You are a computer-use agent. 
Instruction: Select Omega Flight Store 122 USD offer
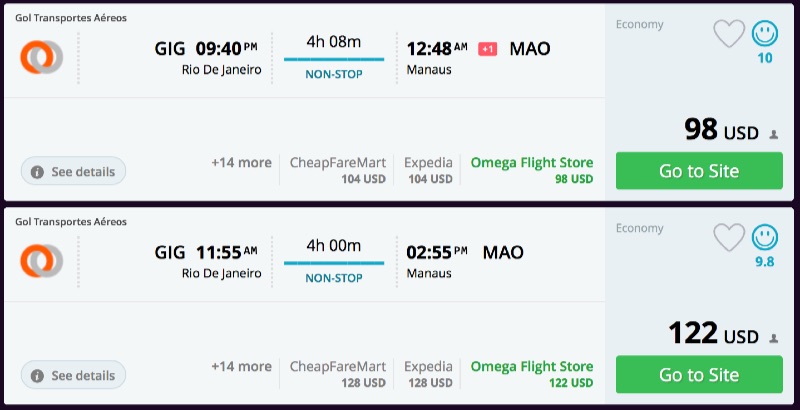point(532,374)
